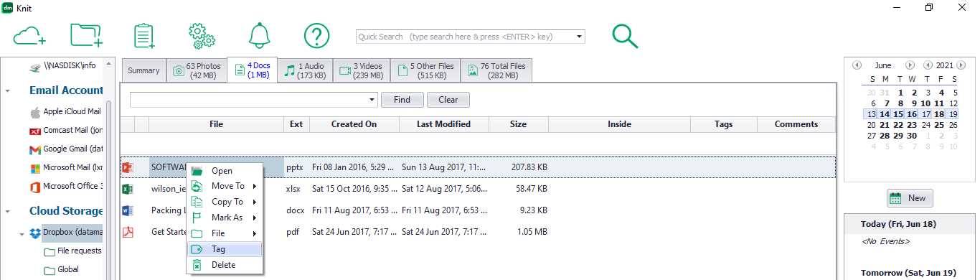Open the settings gears icon
The width and height of the screenshot is (980, 280).
(x=202, y=35)
